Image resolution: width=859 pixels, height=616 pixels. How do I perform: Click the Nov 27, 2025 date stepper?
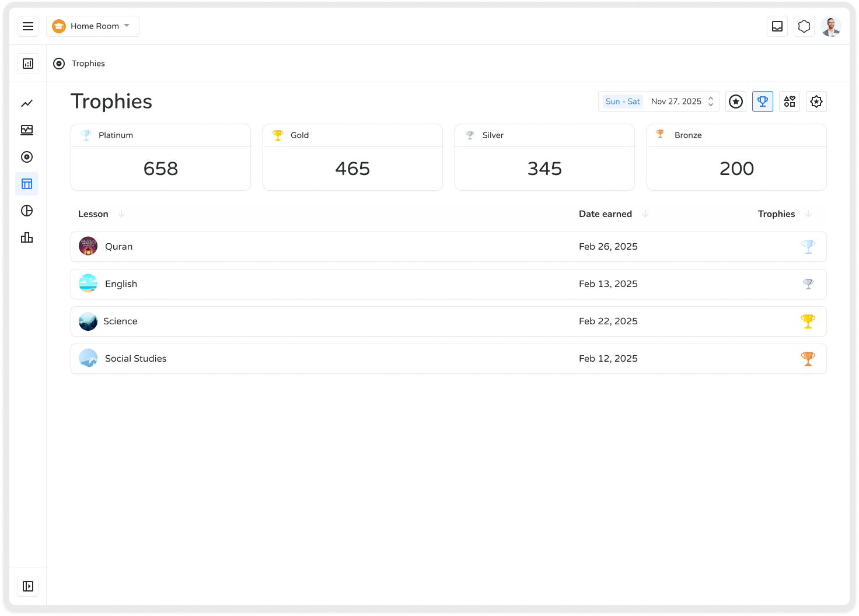point(711,101)
